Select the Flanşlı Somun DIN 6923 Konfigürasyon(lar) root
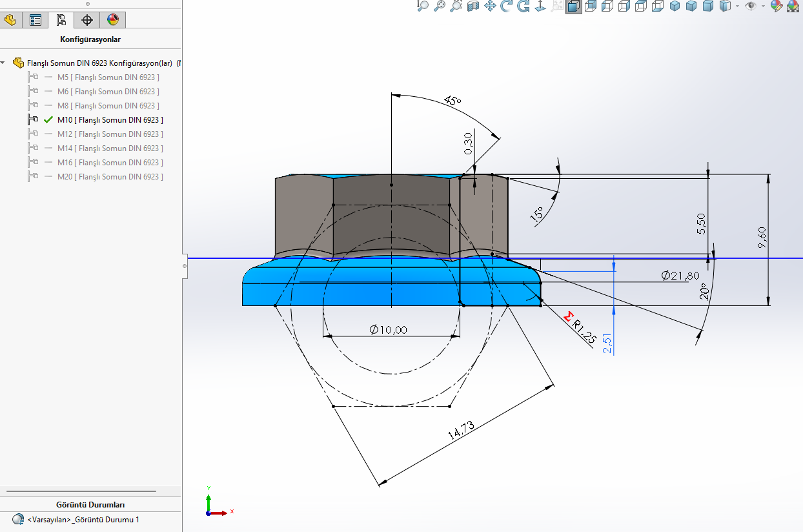 click(99, 63)
